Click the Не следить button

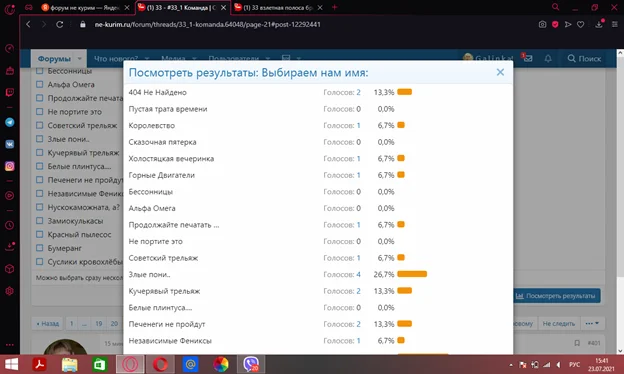[559, 323]
